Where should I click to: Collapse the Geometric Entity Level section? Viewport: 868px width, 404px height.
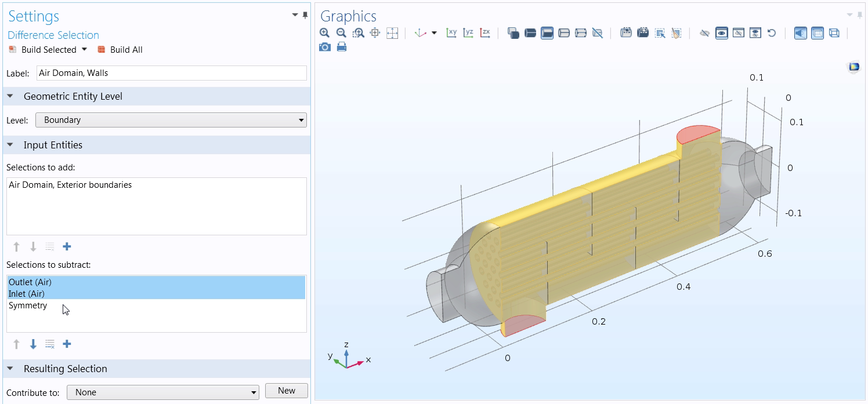pos(10,96)
